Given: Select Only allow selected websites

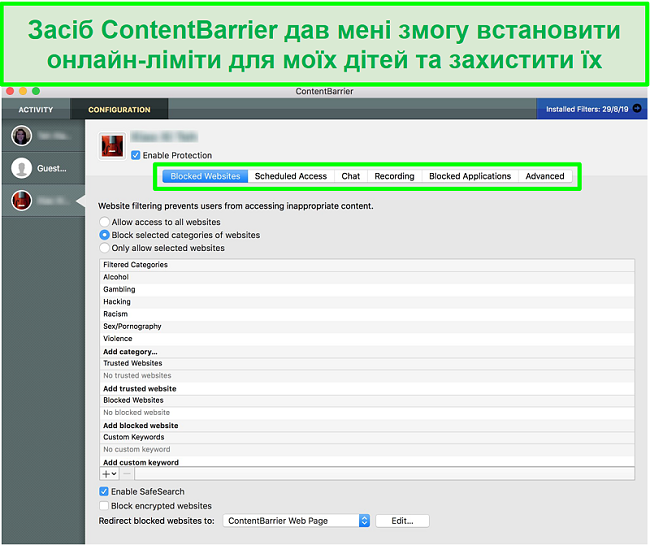Looking at the screenshot, I should (104, 248).
